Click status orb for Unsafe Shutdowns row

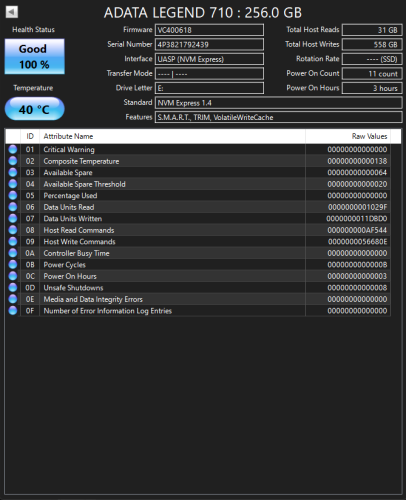pos(13,288)
